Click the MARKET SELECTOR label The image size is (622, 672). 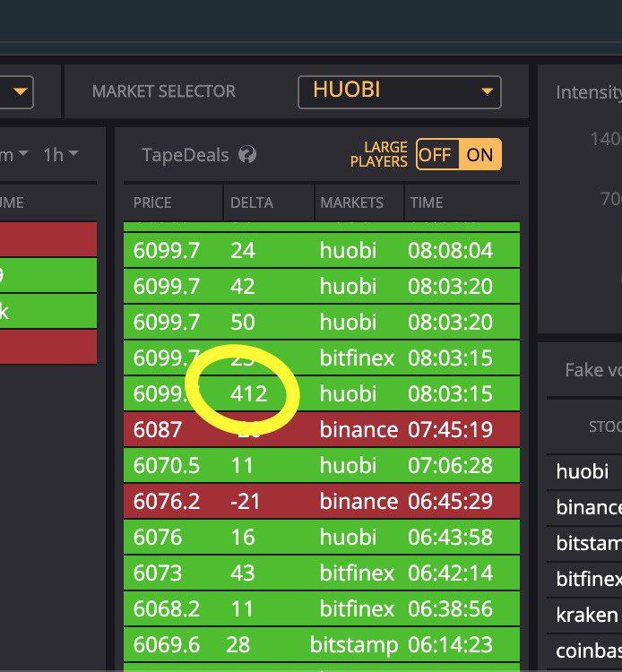(x=164, y=91)
